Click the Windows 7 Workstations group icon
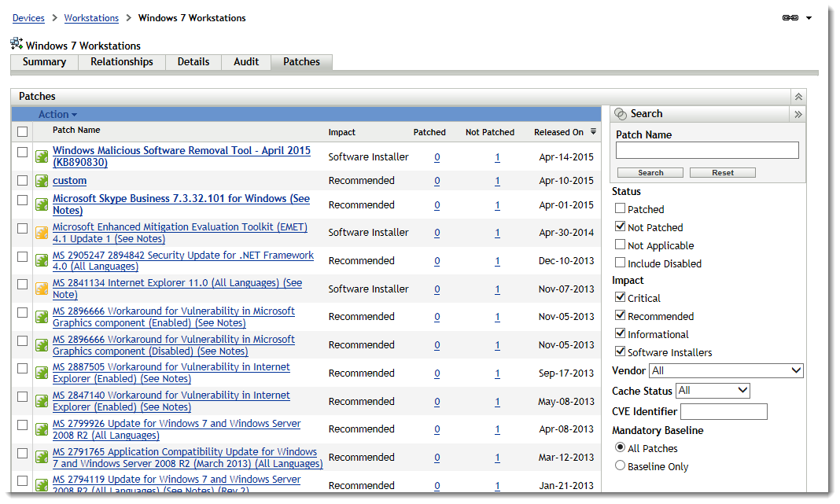840x504 pixels. coord(17,44)
